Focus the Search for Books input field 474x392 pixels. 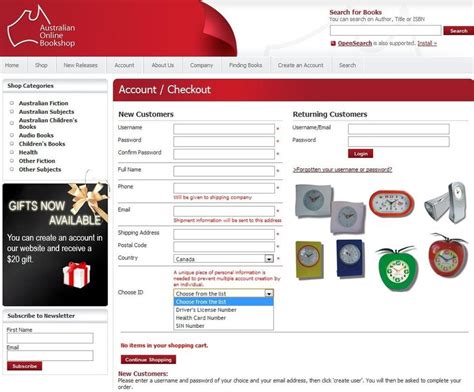[386, 30]
